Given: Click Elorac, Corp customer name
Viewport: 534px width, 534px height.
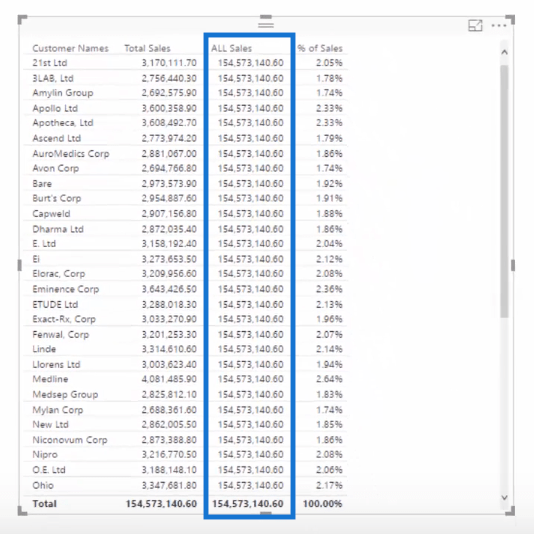Looking at the screenshot, I should coord(59,274).
